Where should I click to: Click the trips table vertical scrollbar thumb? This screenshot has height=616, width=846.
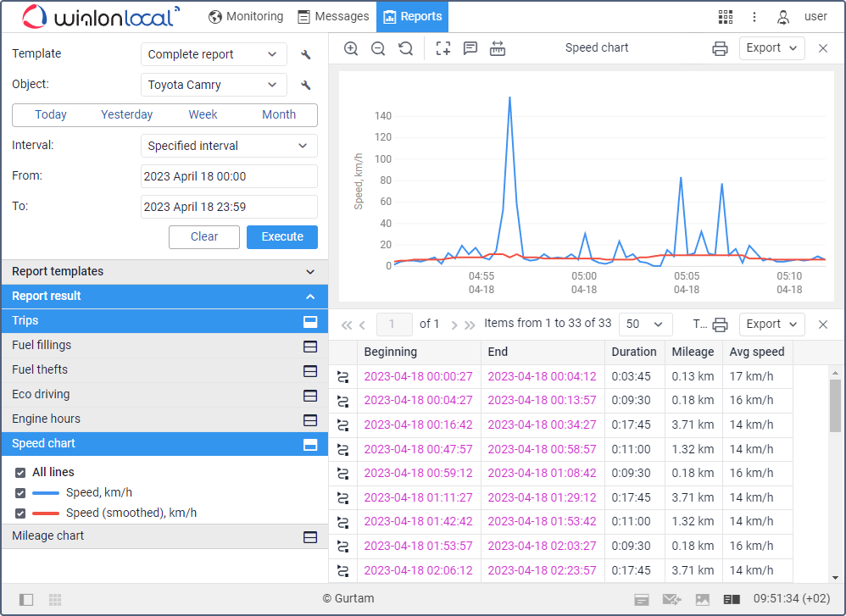(835, 406)
